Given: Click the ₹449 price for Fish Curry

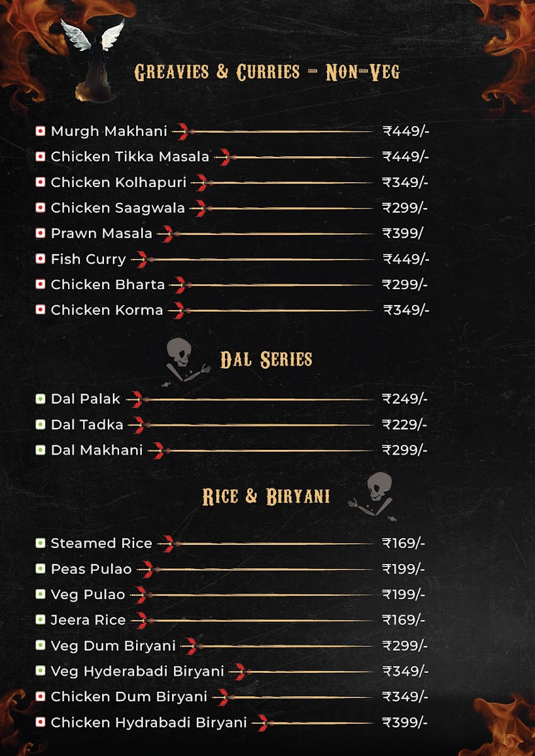Looking at the screenshot, I should pyautogui.click(x=406, y=259).
